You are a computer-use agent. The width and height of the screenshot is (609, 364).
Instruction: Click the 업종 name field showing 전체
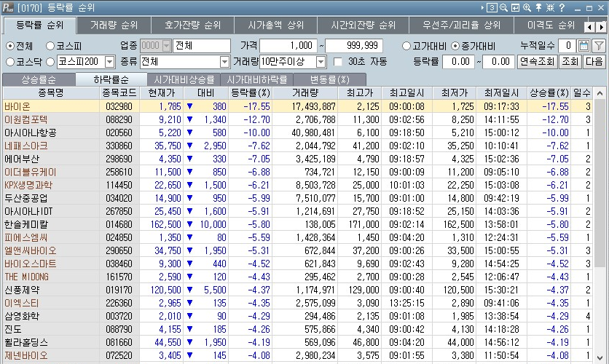coord(202,46)
